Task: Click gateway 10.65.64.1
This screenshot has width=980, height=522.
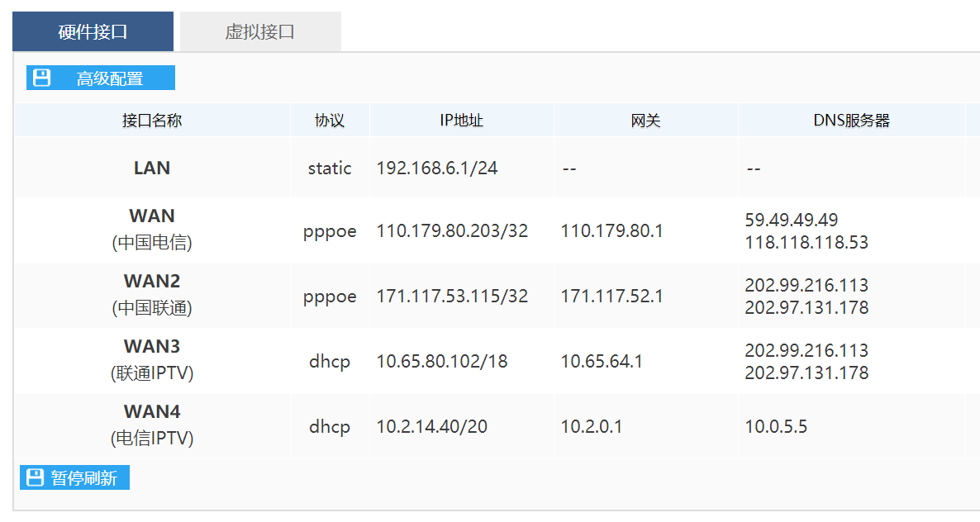Action: click(x=602, y=362)
